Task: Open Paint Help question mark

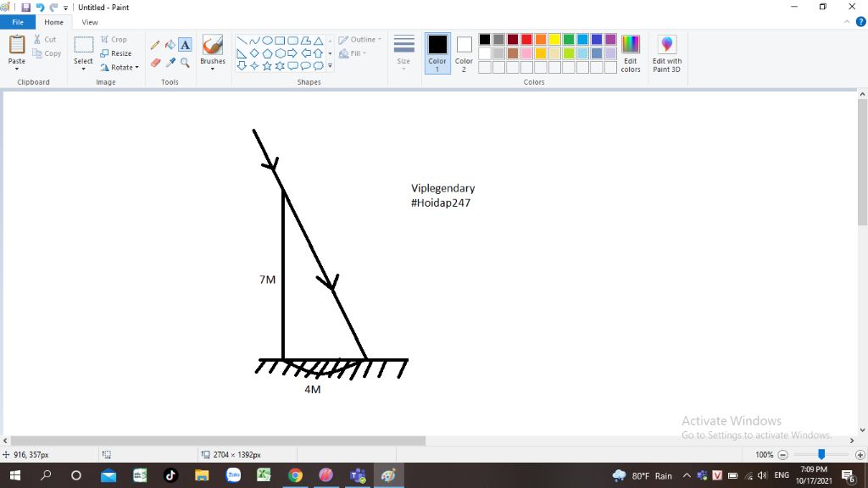Action: [x=861, y=22]
